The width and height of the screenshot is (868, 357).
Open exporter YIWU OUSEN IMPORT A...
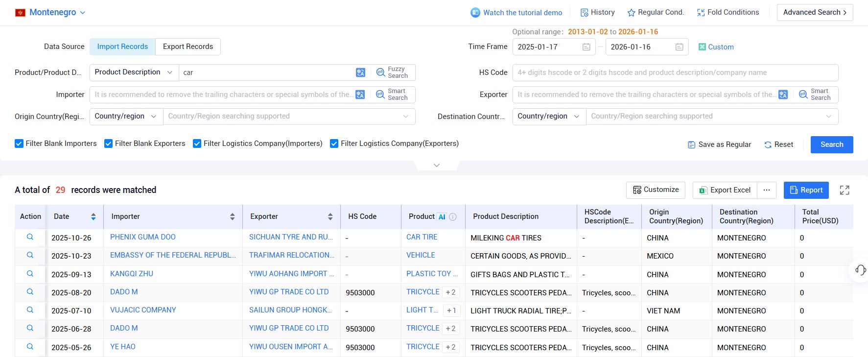291,347
